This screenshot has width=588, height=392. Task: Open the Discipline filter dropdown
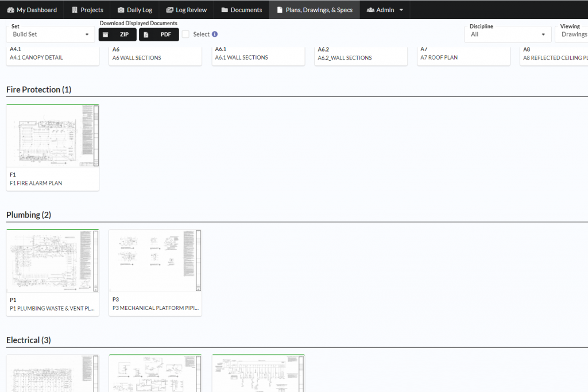pos(508,34)
